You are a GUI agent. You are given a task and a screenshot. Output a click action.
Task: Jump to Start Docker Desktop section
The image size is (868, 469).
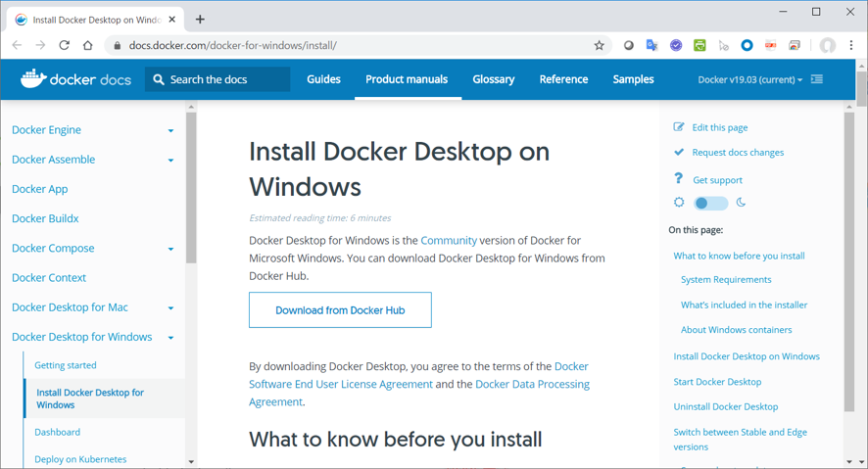[717, 382]
